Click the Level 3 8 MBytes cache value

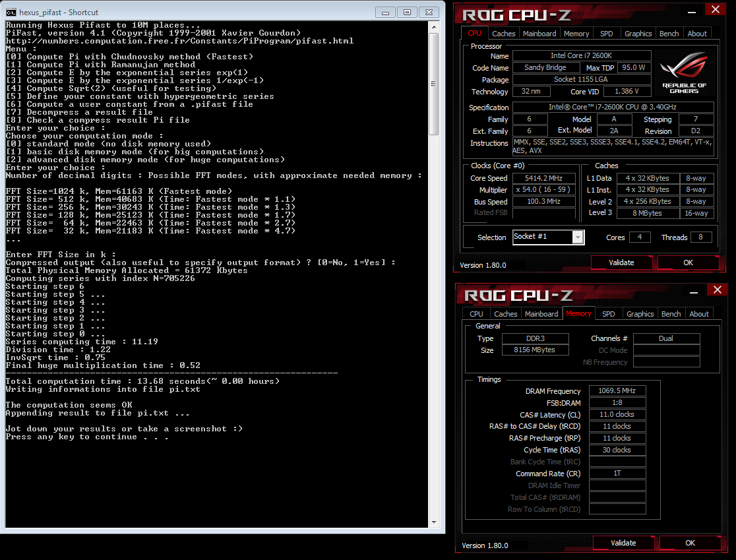pyautogui.click(x=647, y=213)
